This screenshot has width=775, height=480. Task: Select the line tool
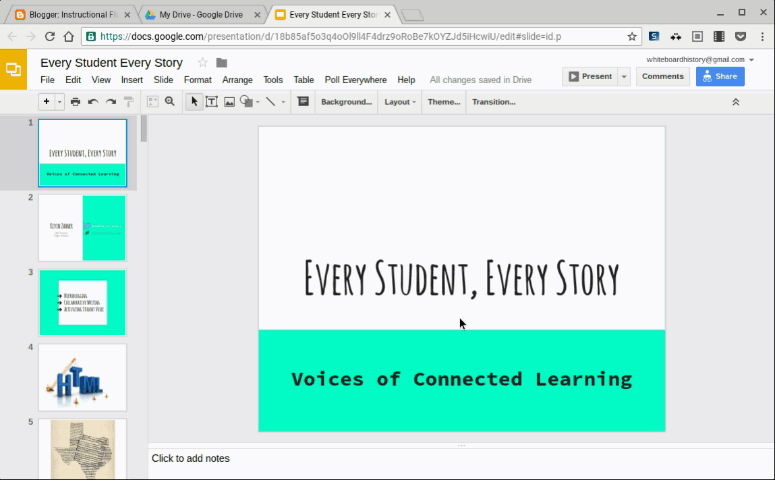(x=270, y=102)
